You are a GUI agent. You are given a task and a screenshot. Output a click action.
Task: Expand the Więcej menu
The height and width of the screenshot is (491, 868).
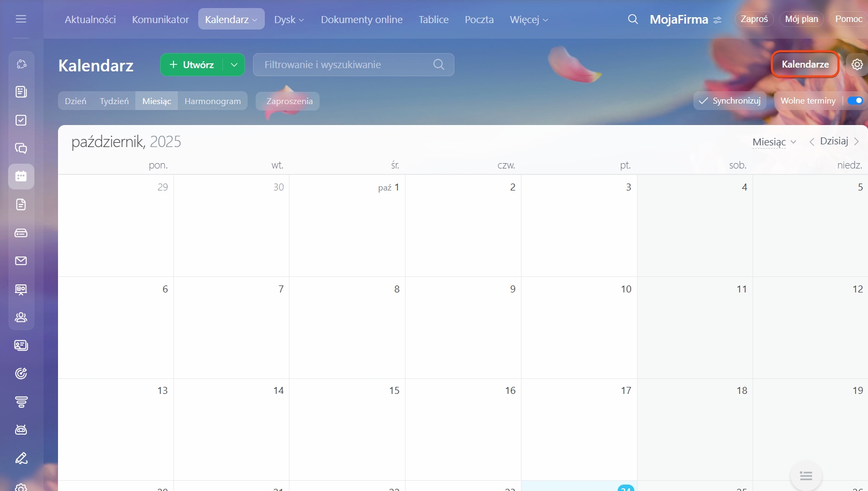coord(529,20)
